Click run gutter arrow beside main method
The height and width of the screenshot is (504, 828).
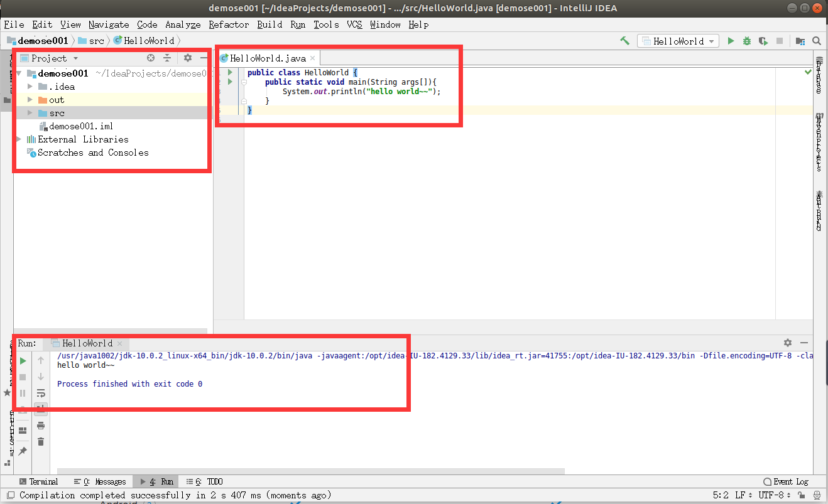pyautogui.click(x=230, y=82)
